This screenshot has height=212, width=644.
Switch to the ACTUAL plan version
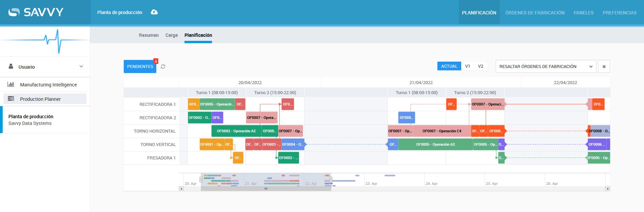(x=449, y=66)
